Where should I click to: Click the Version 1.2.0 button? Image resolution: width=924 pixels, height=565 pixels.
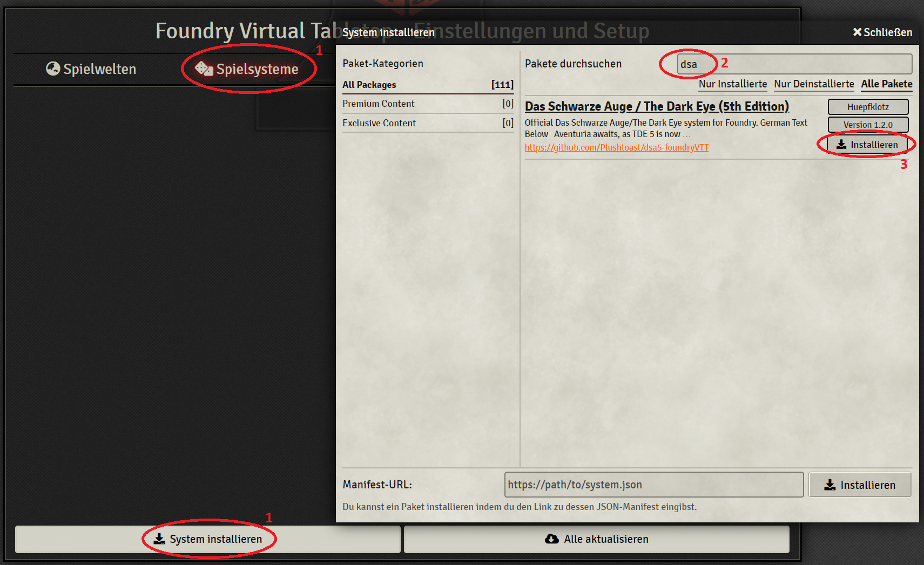click(868, 125)
